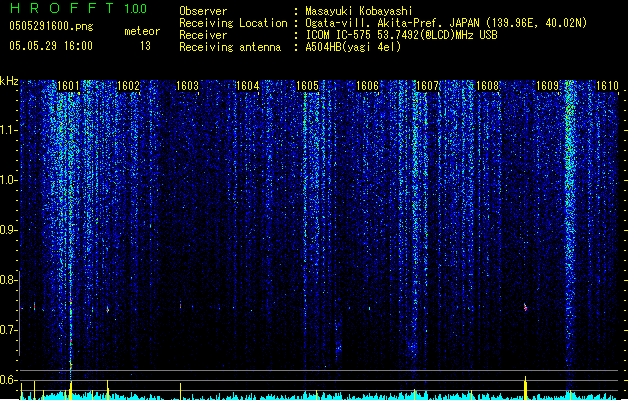Click the HROFFT 1.0.0 title text

pos(79,8)
